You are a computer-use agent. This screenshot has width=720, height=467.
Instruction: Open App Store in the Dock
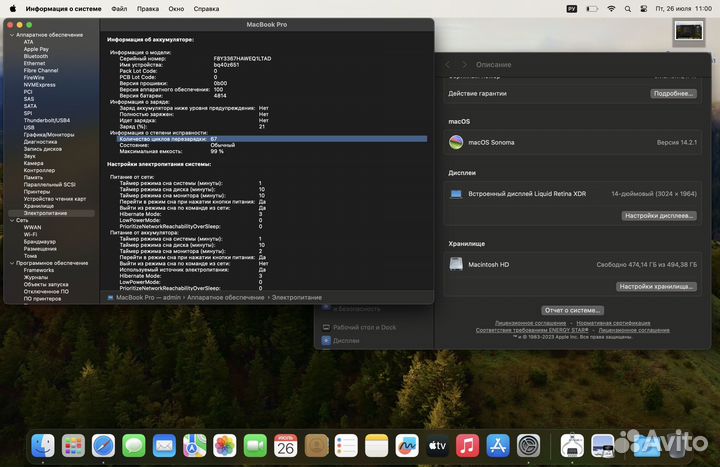click(498, 445)
